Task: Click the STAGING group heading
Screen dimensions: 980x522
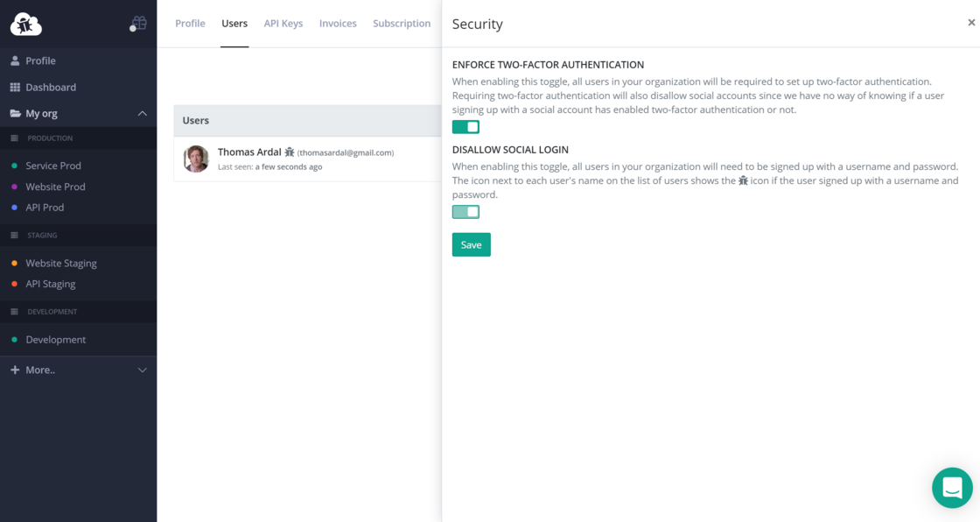Action: [x=42, y=236]
